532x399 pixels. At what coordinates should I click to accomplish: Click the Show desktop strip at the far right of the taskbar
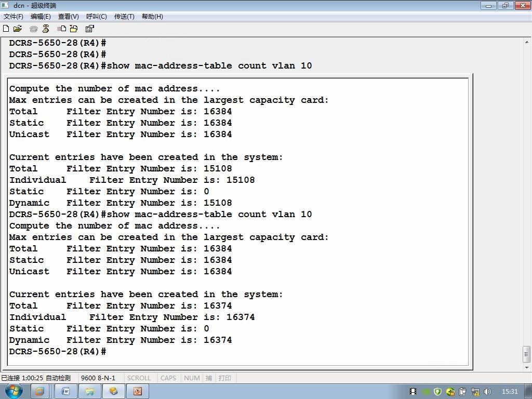pos(528,392)
